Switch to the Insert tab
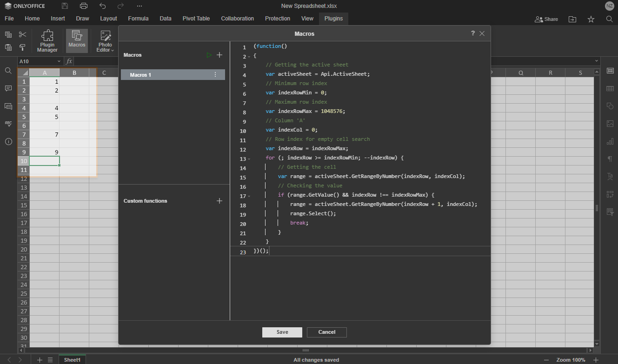The height and width of the screenshot is (364, 618). point(58,19)
